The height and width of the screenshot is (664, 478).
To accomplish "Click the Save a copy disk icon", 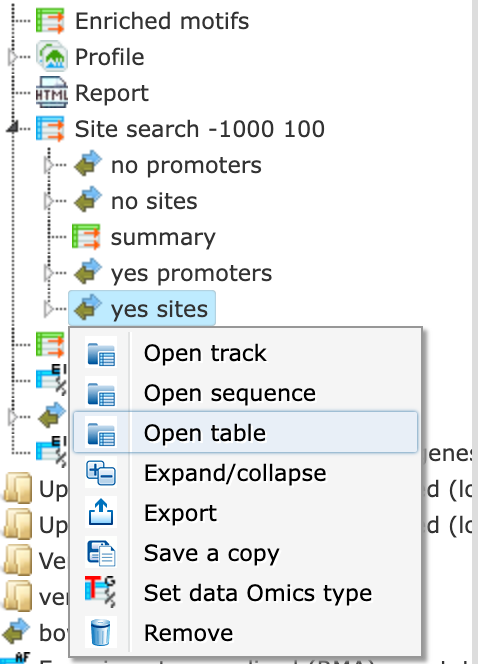I will point(101,553).
